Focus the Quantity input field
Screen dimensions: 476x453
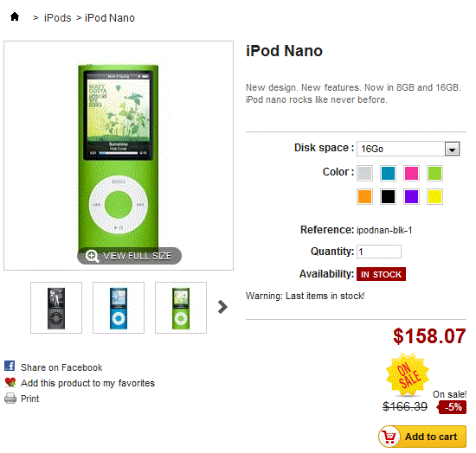click(379, 252)
